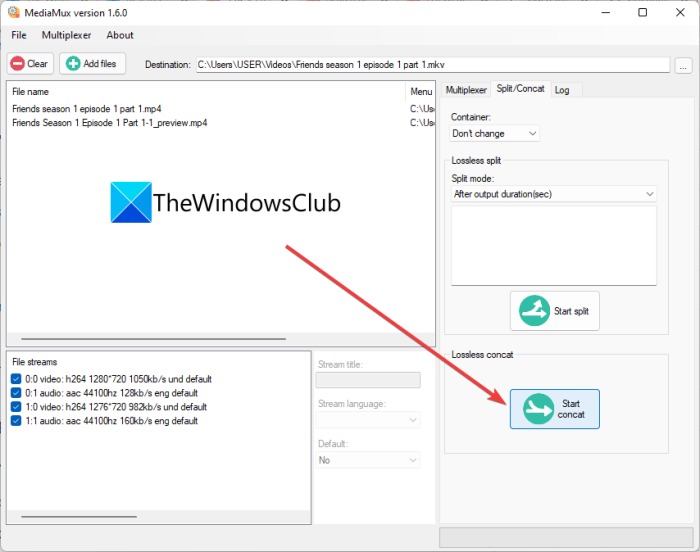This screenshot has width=700, height=552.
Task: Uncheck the 1:1 audio aac 160kb/s stream
Action: tap(16, 420)
